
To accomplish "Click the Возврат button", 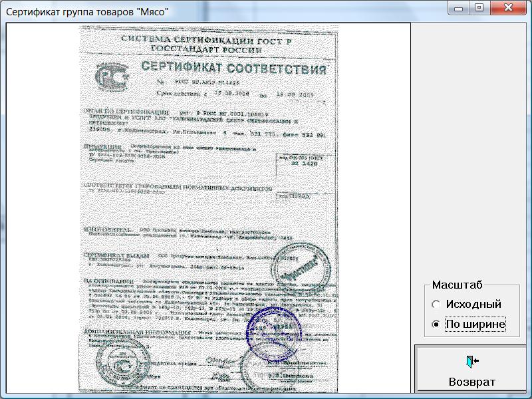I will (471, 369).
